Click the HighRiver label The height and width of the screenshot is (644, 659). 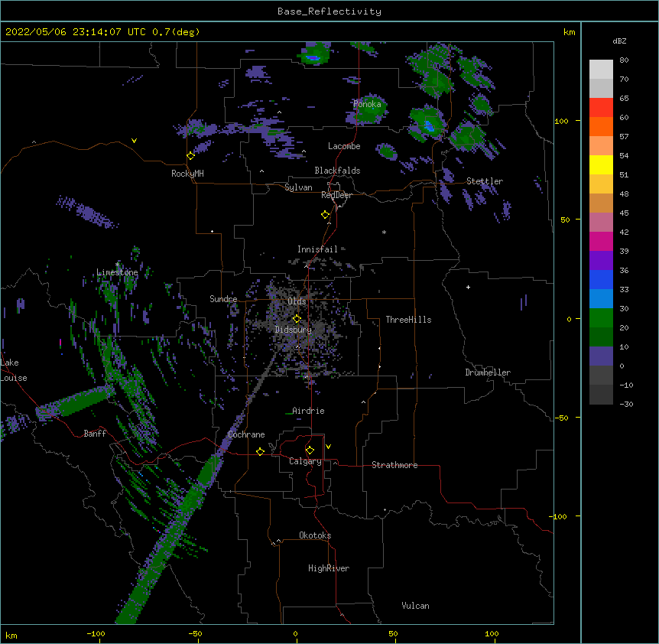tap(329, 568)
